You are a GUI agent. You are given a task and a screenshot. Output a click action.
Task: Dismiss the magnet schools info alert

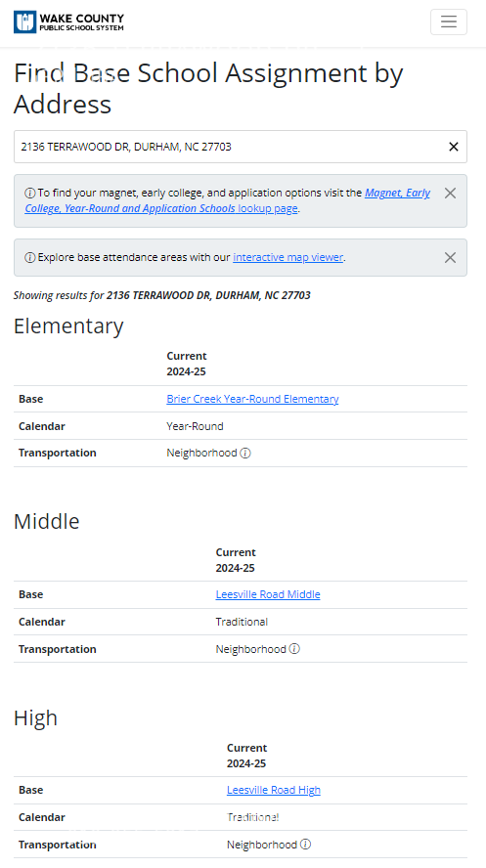click(450, 194)
